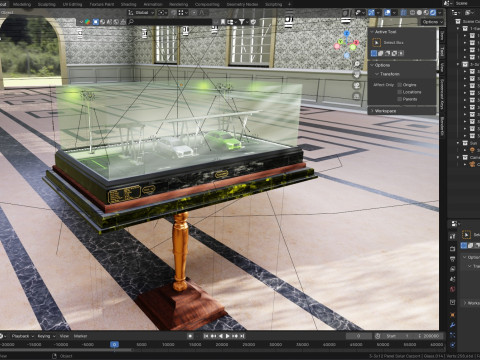
Task: Choose the Subtract selection mode icon
Action: pos(387,53)
